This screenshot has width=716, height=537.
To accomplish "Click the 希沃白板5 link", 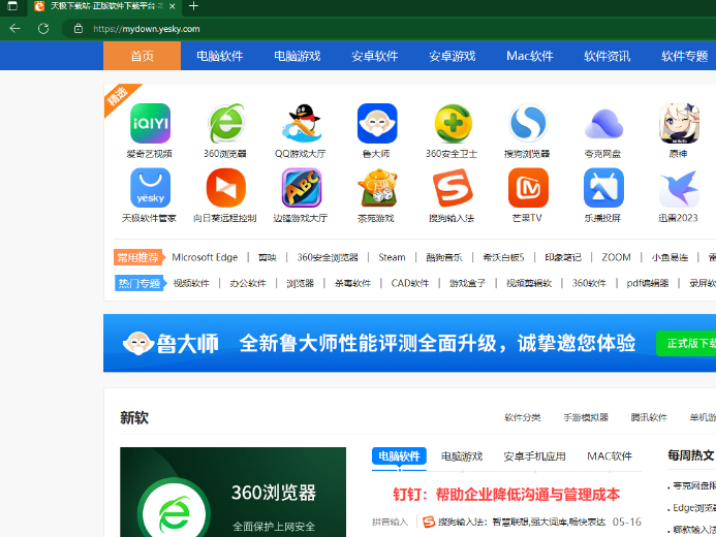I will point(503,257).
